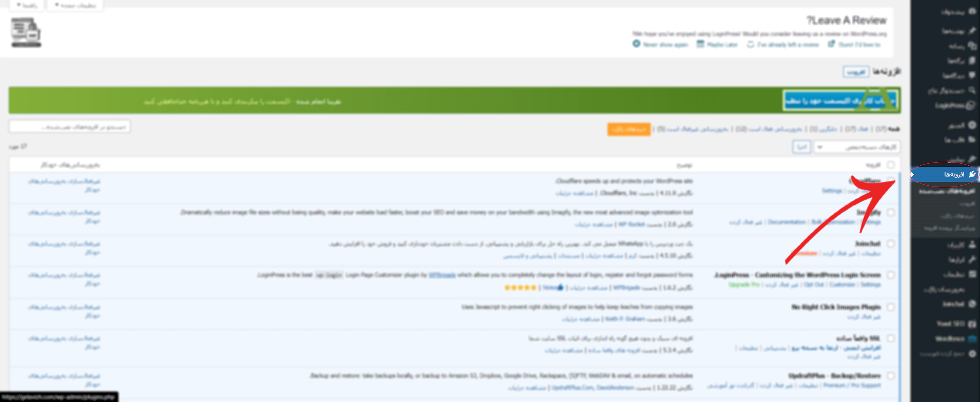
Task: Click the Plugins plug icon in sidebar
Action: pyautogui.click(x=972, y=174)
